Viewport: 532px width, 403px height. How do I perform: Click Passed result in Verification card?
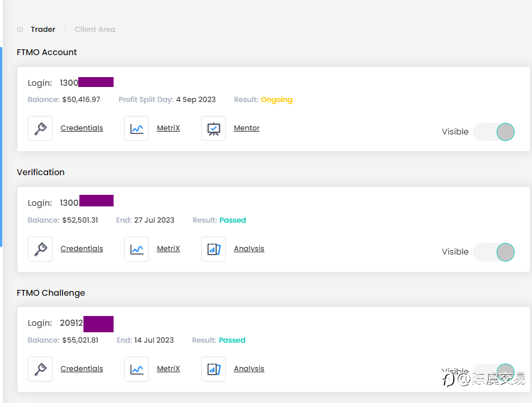click(x=232, y=220)
